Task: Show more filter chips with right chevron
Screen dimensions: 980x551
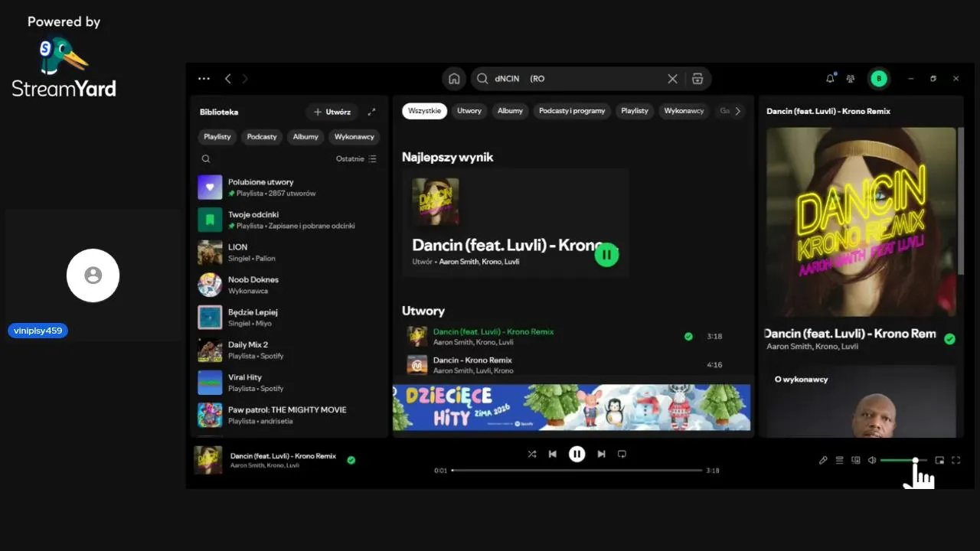Action: tap(737, 111)
